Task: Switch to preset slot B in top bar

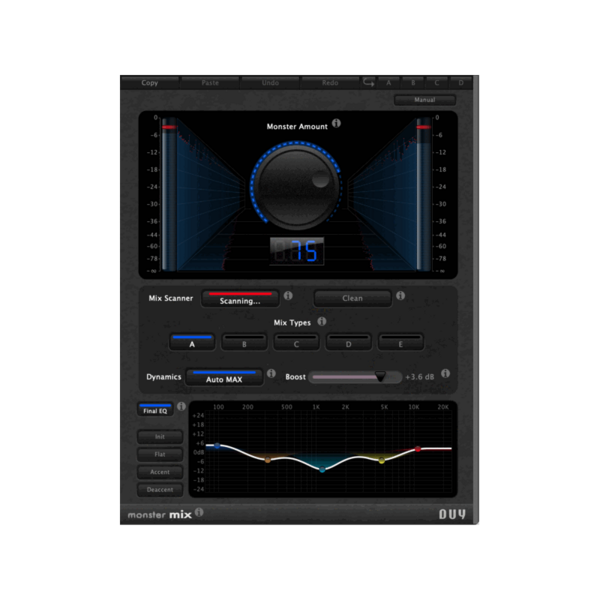Action: [x=413, y=83]
